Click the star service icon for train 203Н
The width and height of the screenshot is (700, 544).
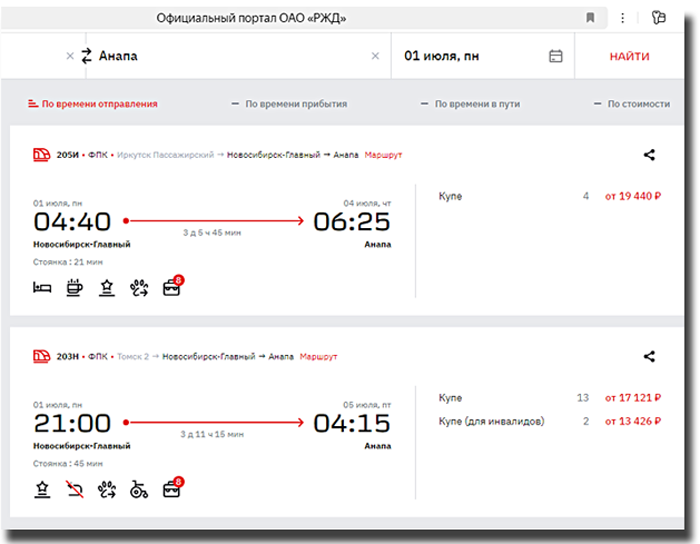pyautogui.click(x=42, y=490)
